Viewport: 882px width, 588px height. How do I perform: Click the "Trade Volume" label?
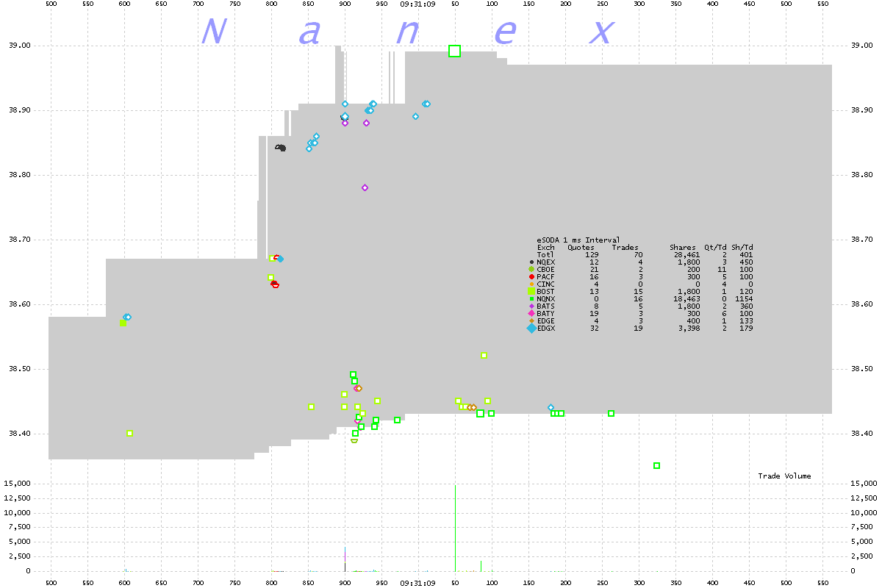point(785,476)
